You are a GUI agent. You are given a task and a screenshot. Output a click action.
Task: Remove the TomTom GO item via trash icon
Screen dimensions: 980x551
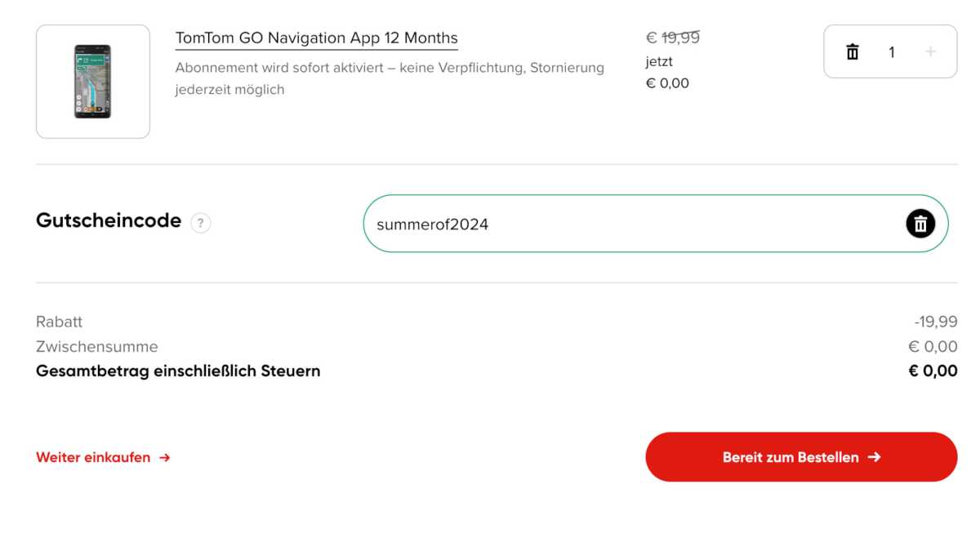point(853,51)
